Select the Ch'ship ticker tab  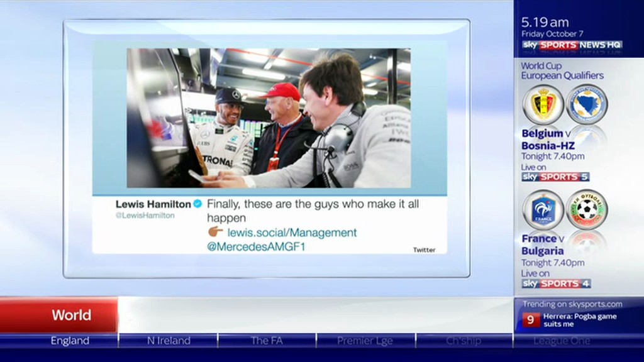[x=464, y=341]
